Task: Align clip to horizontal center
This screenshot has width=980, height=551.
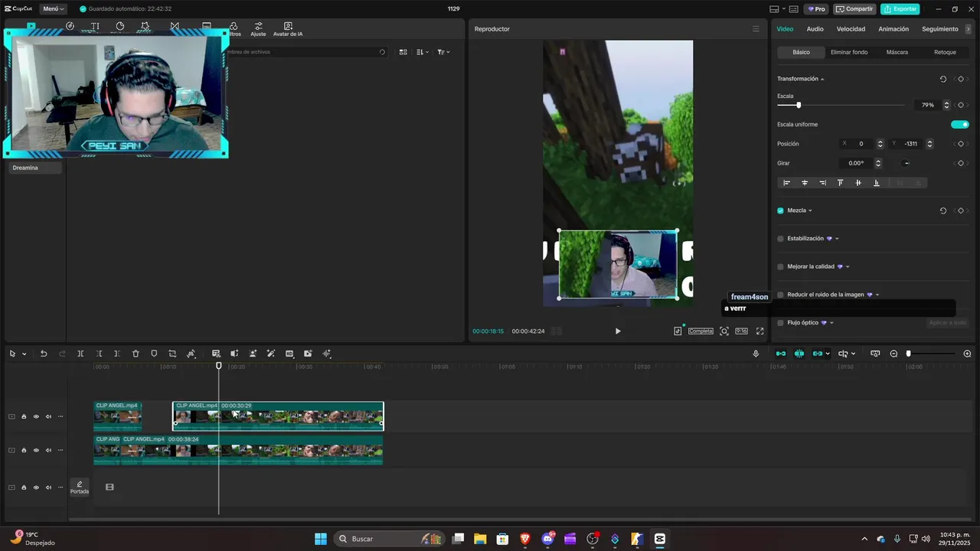Action: pos(805,183)
